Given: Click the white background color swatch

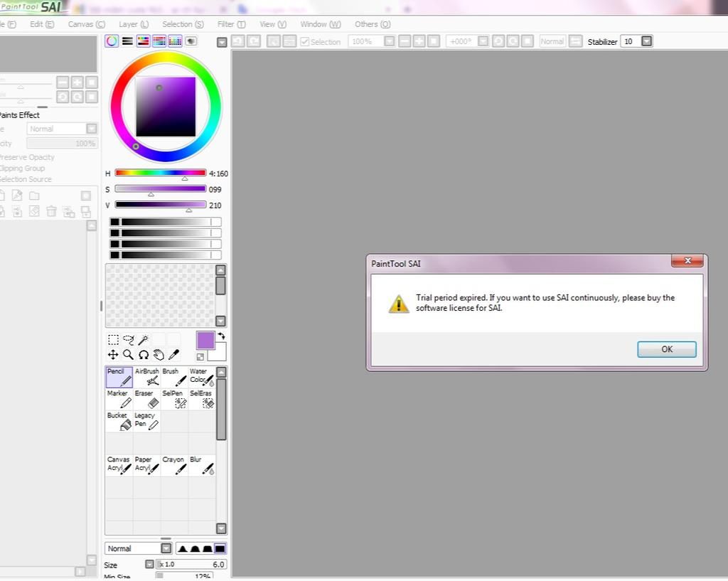Looking at the screenshot, I should pos(220,354).
